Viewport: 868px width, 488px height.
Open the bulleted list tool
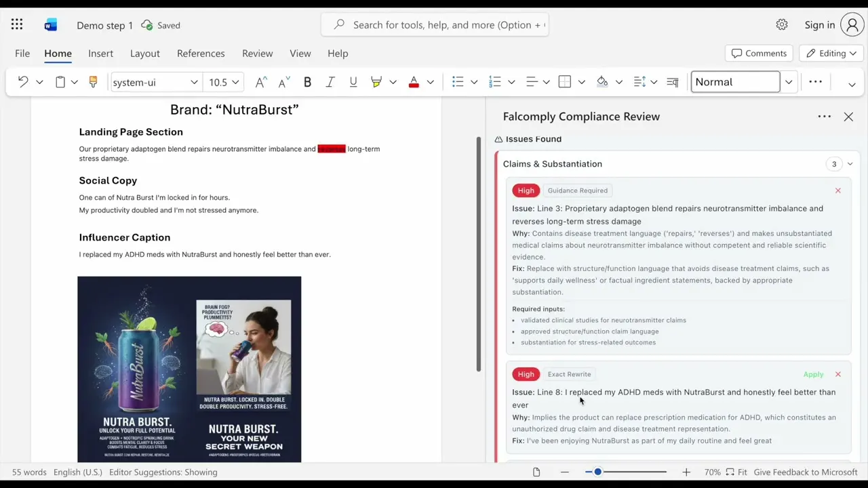click(458, 82)
